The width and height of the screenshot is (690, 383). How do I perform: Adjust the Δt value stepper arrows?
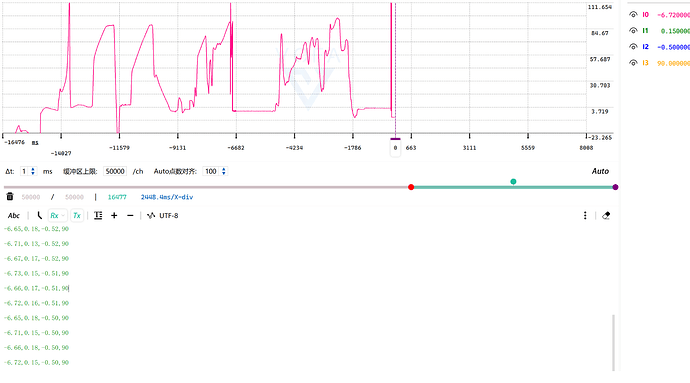click(33, 171)
